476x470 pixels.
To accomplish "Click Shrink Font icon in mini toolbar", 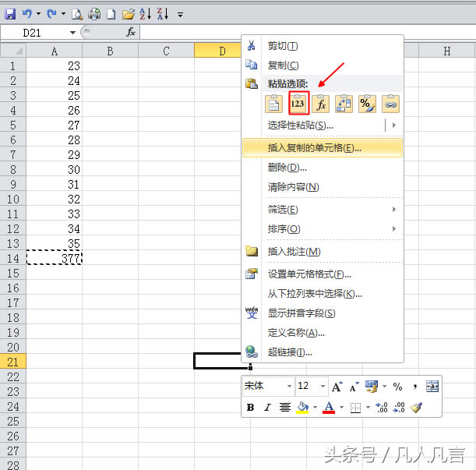I will point(354,387).
